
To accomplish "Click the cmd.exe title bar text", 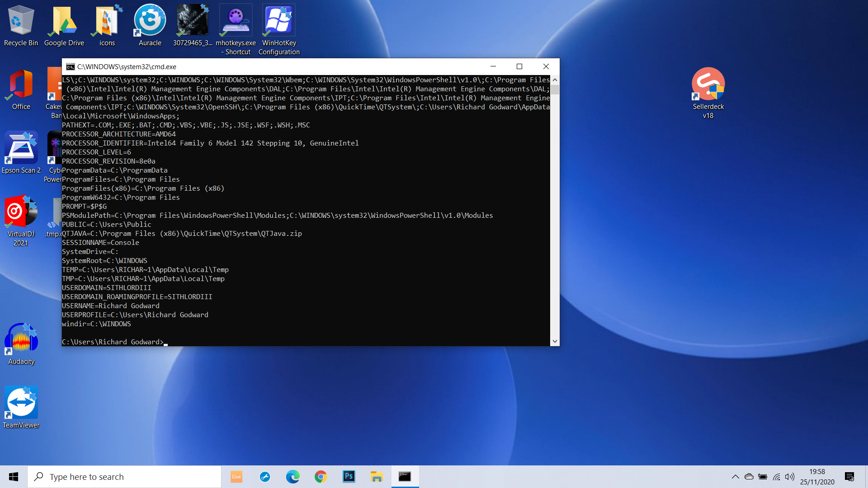I will point(127,67).
